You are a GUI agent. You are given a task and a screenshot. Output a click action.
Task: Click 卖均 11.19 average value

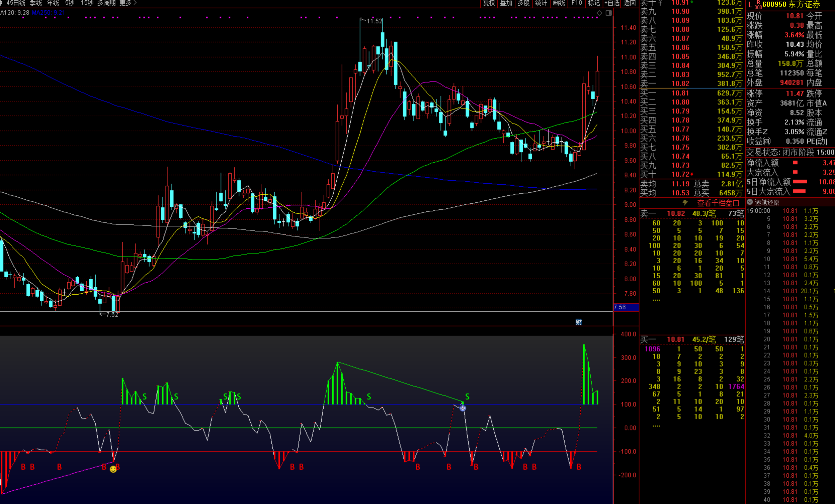pyautogui.click(x=680, y=184)
